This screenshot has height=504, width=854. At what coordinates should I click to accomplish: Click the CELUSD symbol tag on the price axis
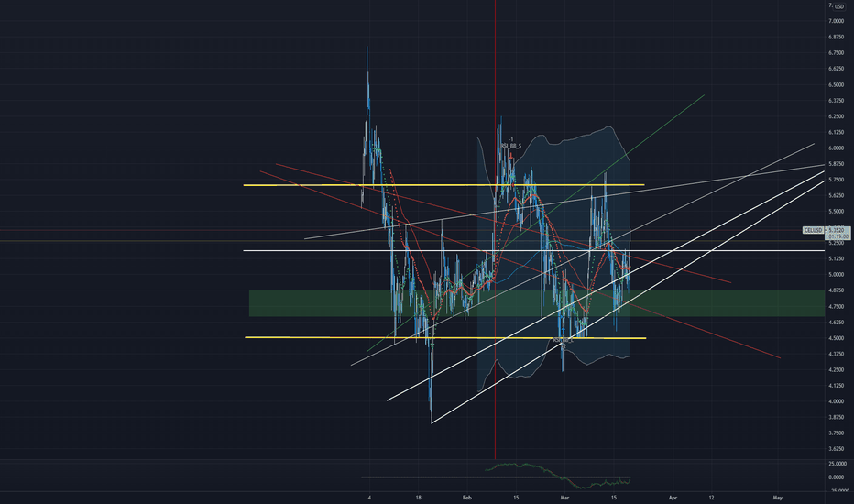coord(813,231)
